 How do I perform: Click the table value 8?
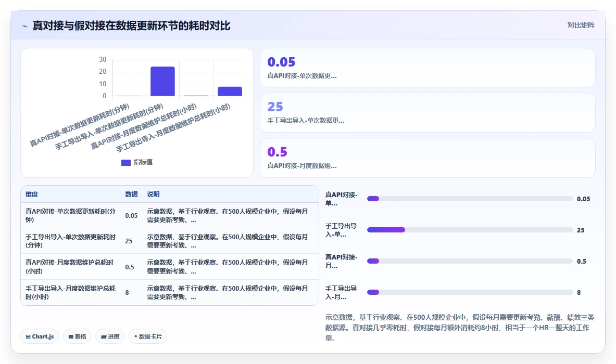tap(127, 293)
